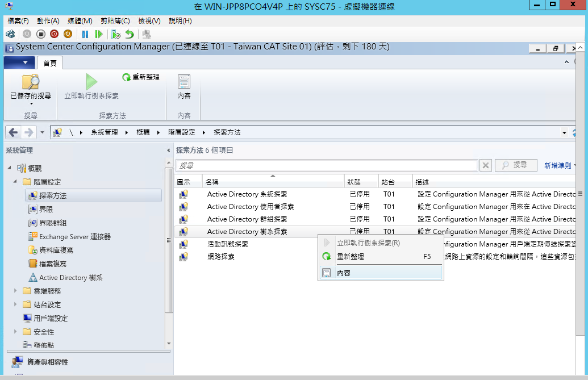Navigate forward with the forward arrow

pyautogui.click(x=28, y=132)
